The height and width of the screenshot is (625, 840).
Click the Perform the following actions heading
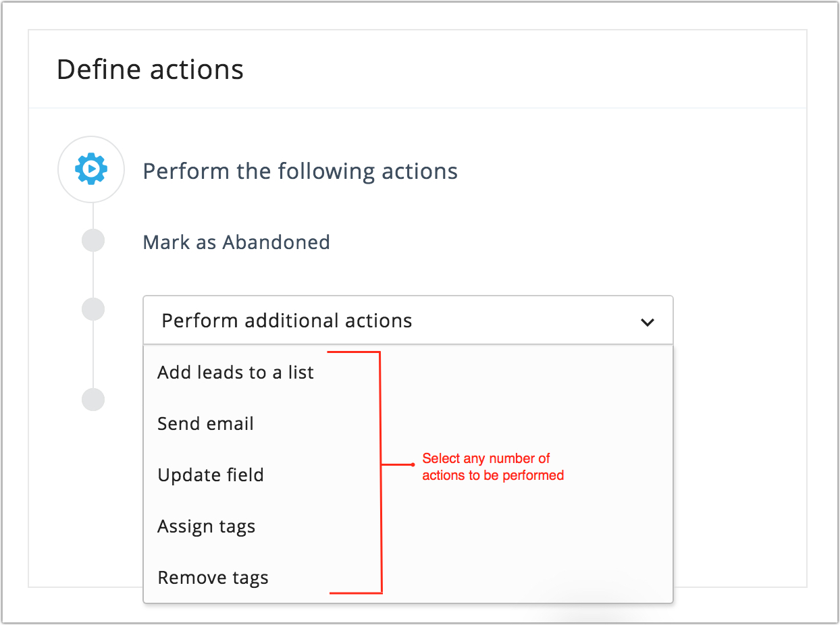[x=300, y=171]
